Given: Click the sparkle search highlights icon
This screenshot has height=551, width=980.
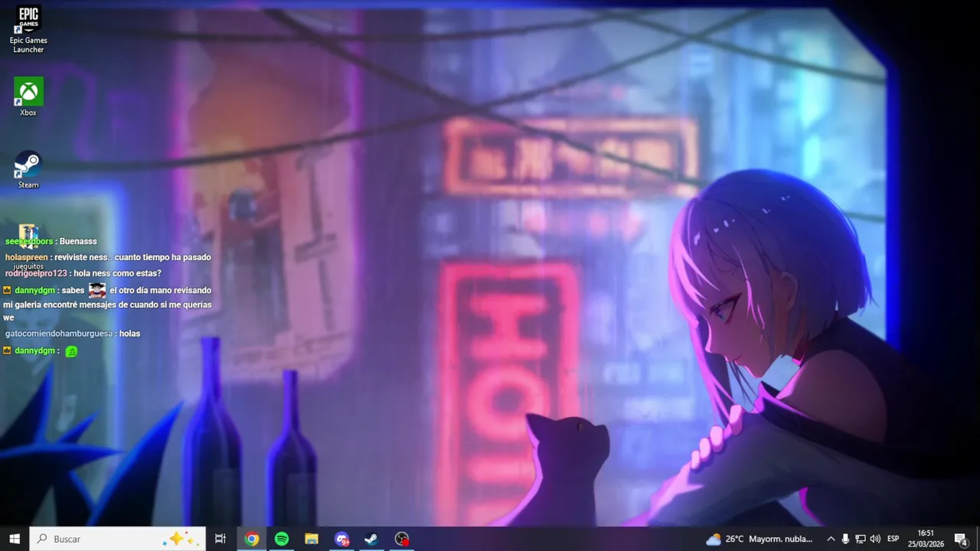Looking at the screenshot, I should coord(181,539).
